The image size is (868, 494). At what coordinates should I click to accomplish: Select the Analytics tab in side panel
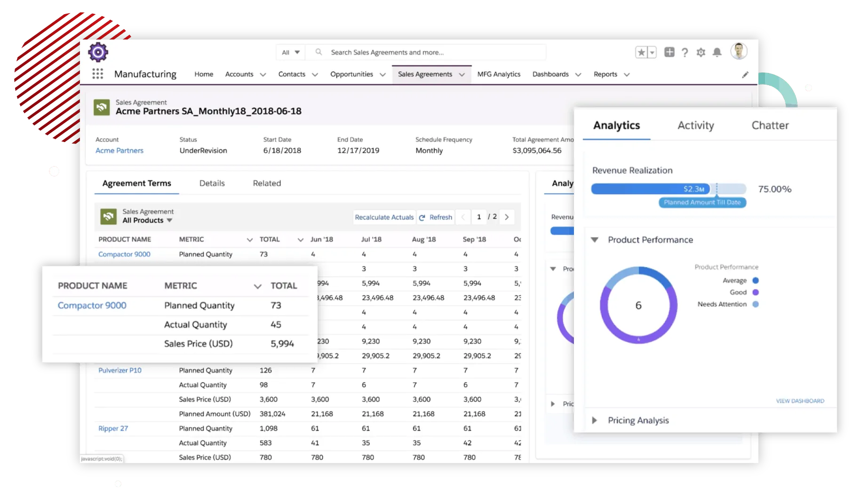point(616,126)
